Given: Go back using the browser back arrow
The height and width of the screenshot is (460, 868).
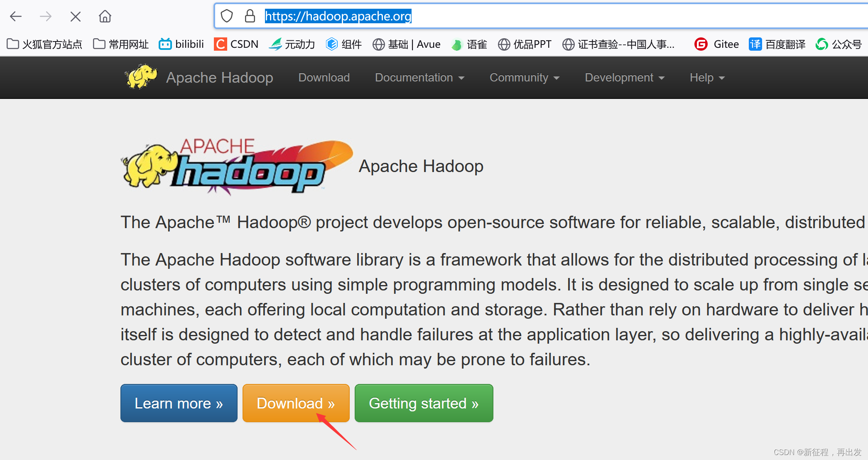Looking at the screenshot, I should tap(16, 17).
